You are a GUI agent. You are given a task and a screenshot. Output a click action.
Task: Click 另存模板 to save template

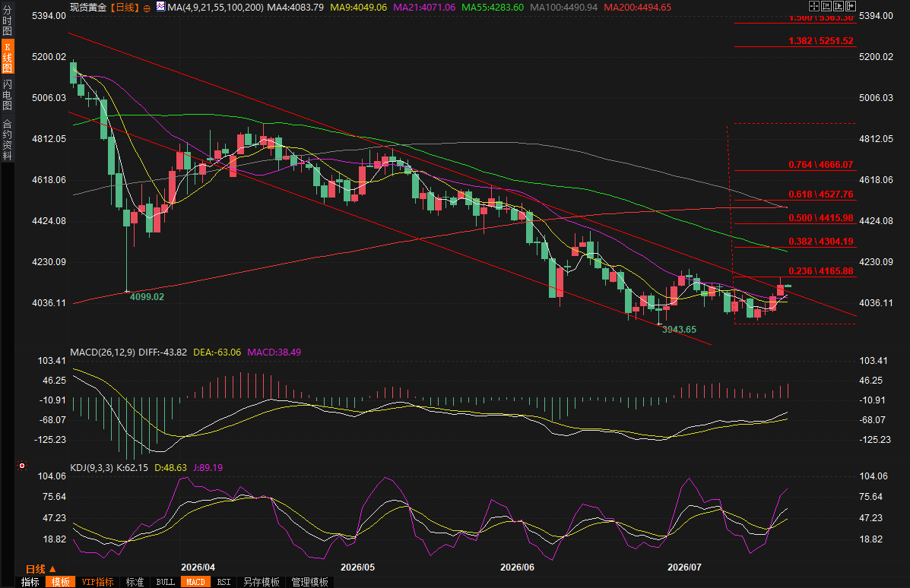(x=262, y=582)
